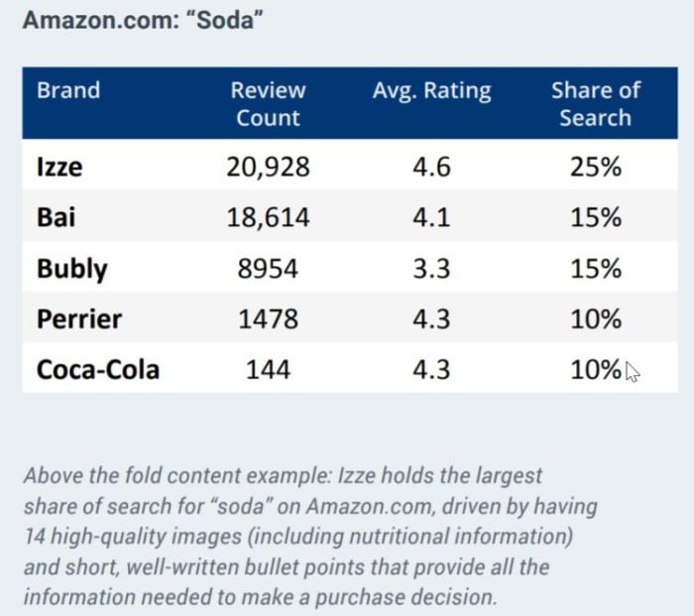The image size is (694, 616).
Task: Click Bubly's 3.3 average rating
Action: 431,269
